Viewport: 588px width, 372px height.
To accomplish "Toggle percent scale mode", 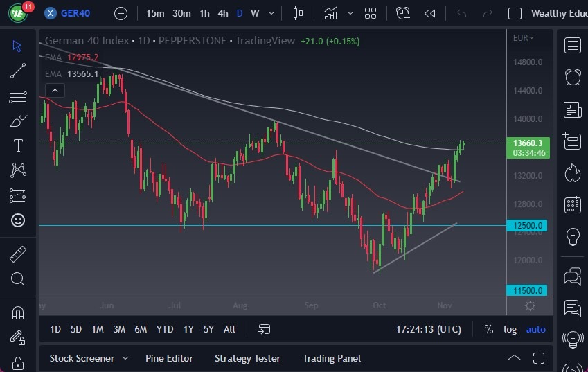I will point(488,329).
